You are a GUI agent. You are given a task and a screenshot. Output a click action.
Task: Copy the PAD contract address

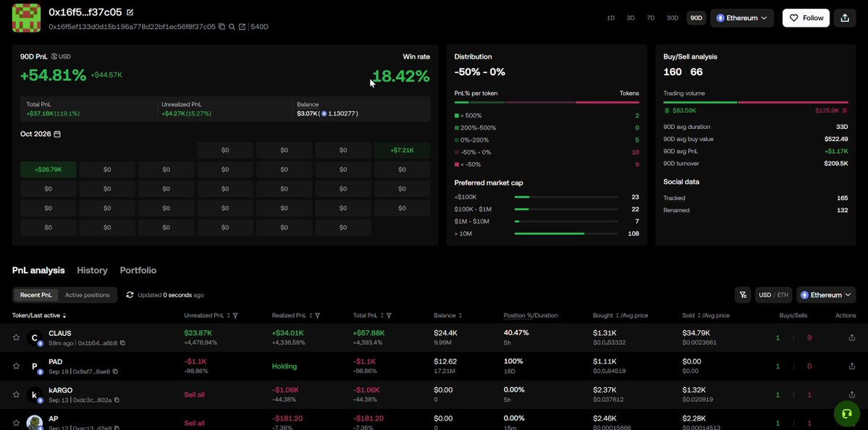coord(116,371)
